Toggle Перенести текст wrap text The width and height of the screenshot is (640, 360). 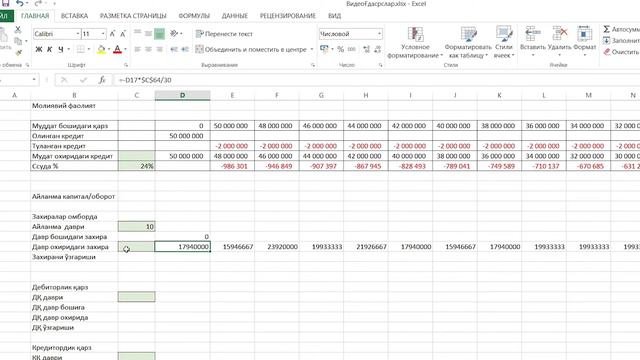(224, 34)
